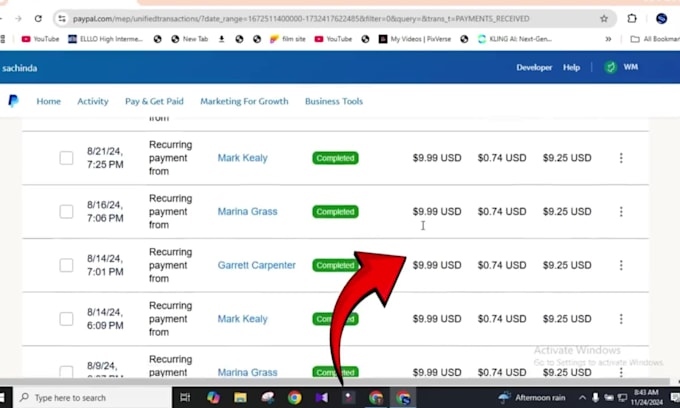Open the film site bookmark

288,39
